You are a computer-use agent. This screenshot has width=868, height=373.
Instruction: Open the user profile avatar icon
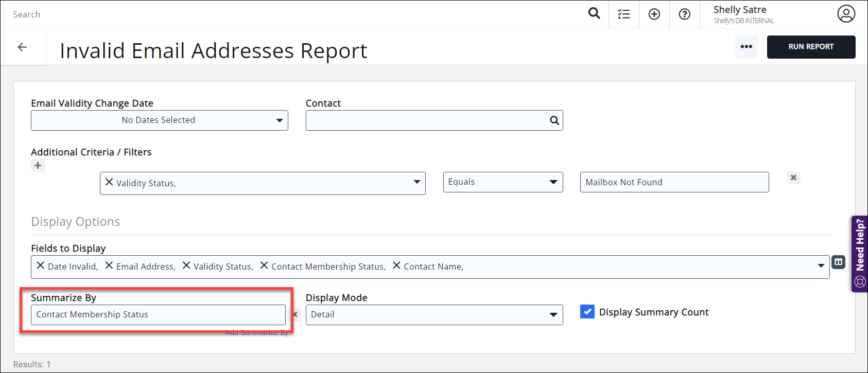click(x=846, y=14)
